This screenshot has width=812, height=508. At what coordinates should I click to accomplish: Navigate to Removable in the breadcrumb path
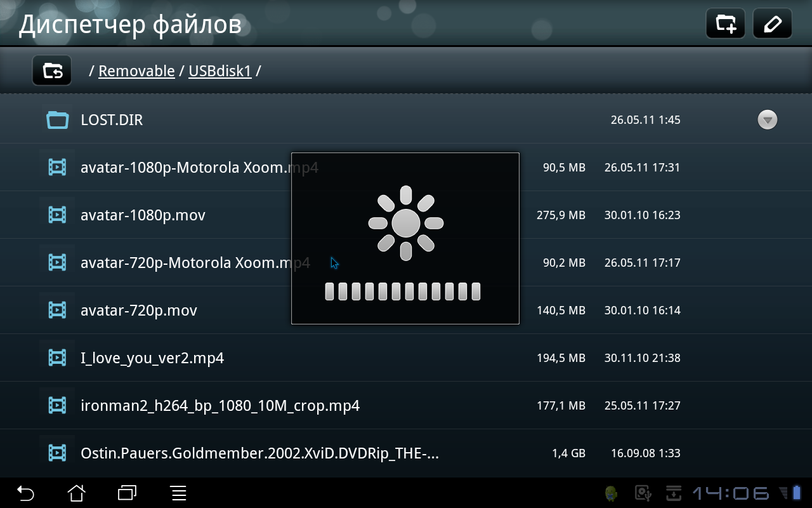[136, 71]
